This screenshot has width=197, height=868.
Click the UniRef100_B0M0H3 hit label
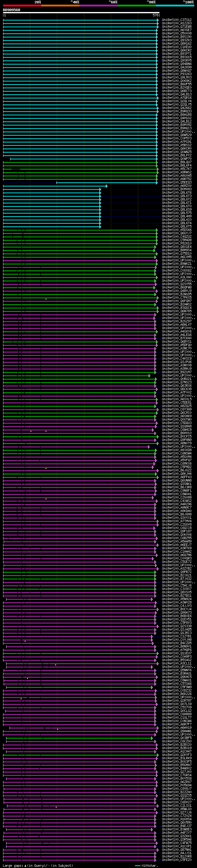pos(177,189)
